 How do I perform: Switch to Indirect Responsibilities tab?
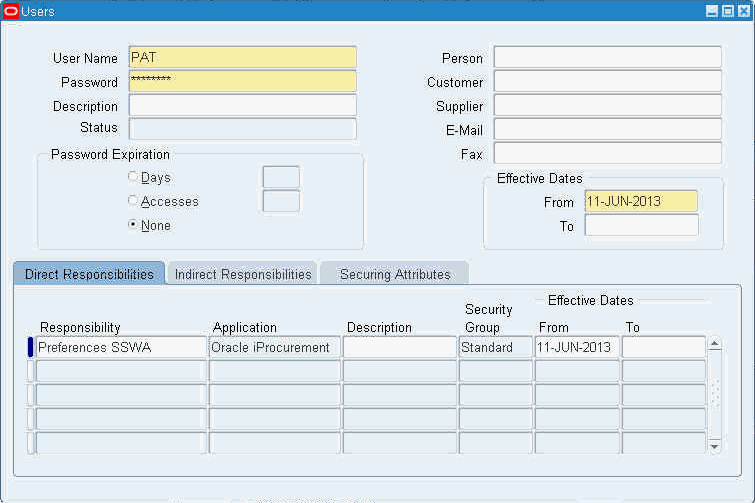click(x=243, y=274)
